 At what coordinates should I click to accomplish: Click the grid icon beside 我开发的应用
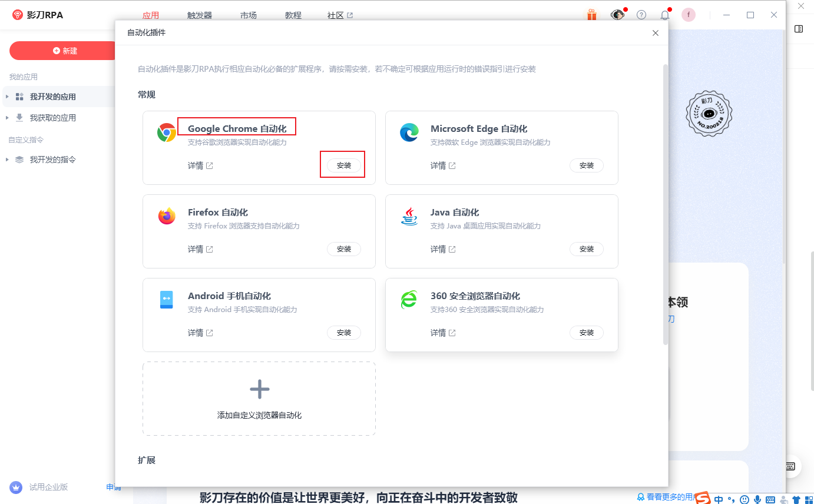19,97
